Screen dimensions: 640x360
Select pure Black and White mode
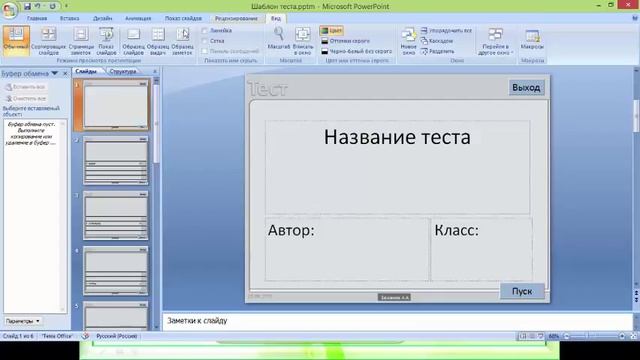356,51
